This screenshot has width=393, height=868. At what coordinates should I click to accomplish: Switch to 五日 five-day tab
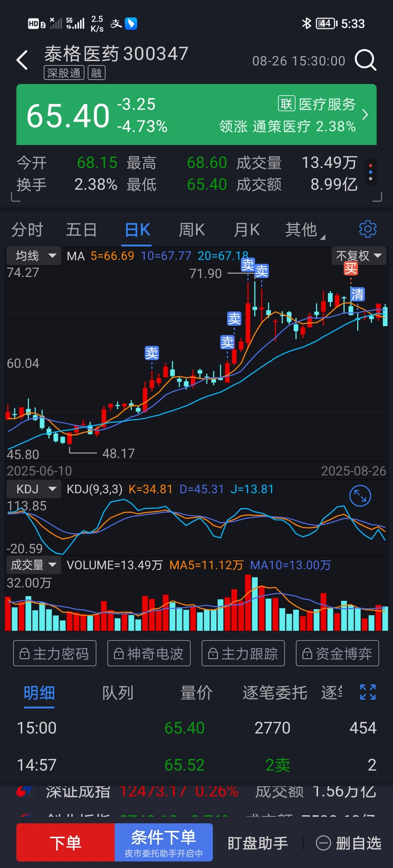[x=82, y=230]
